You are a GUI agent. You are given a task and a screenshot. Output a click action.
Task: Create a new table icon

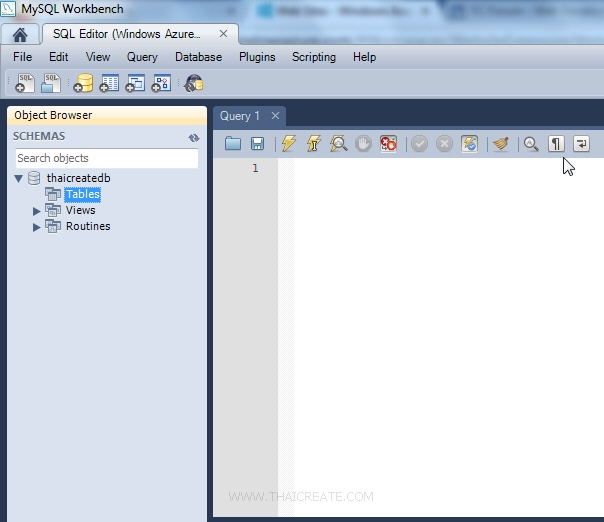click(109, 83)
